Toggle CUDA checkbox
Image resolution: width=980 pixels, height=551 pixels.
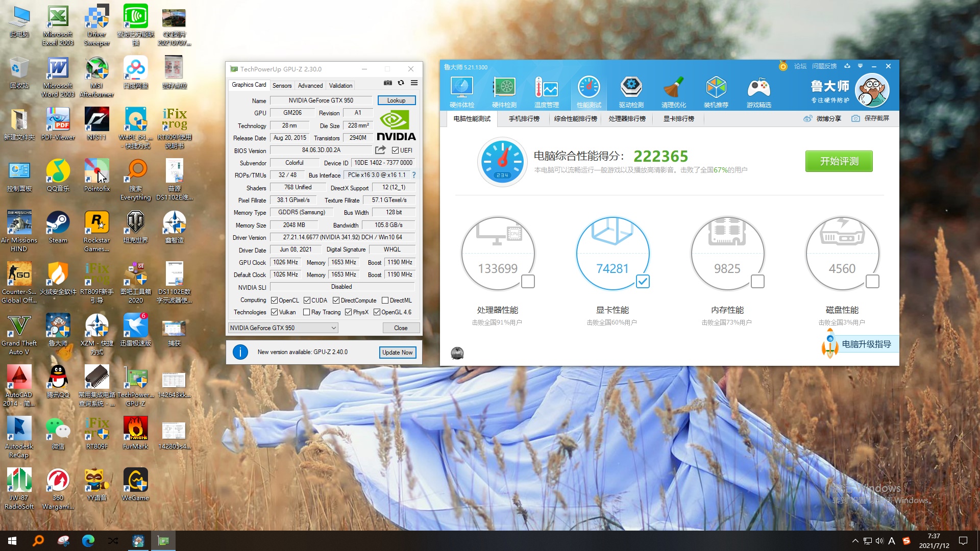[x=307, y=300]
